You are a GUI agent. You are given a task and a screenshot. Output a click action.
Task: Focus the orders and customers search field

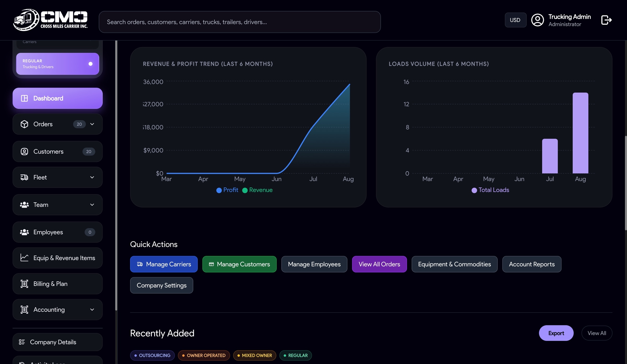(x=240, y=22)
